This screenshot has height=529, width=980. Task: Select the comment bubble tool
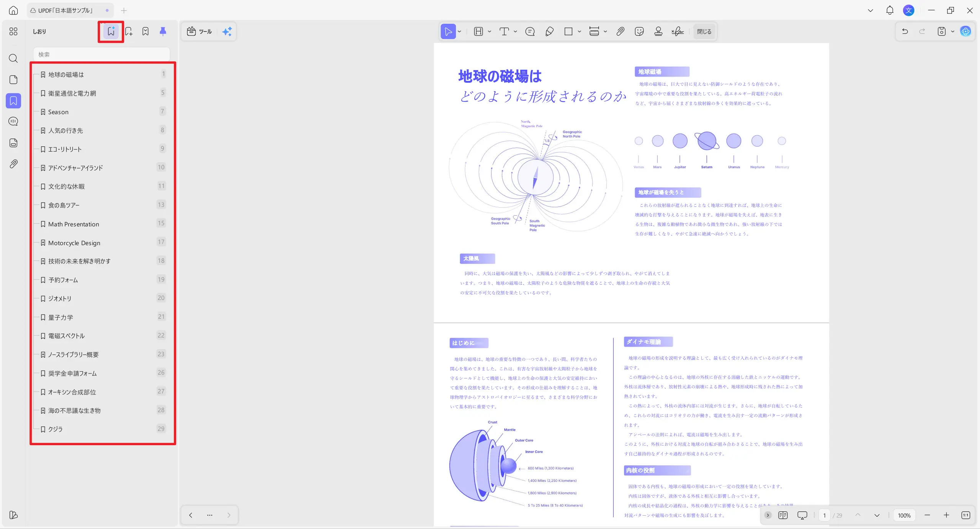point(530,31)
